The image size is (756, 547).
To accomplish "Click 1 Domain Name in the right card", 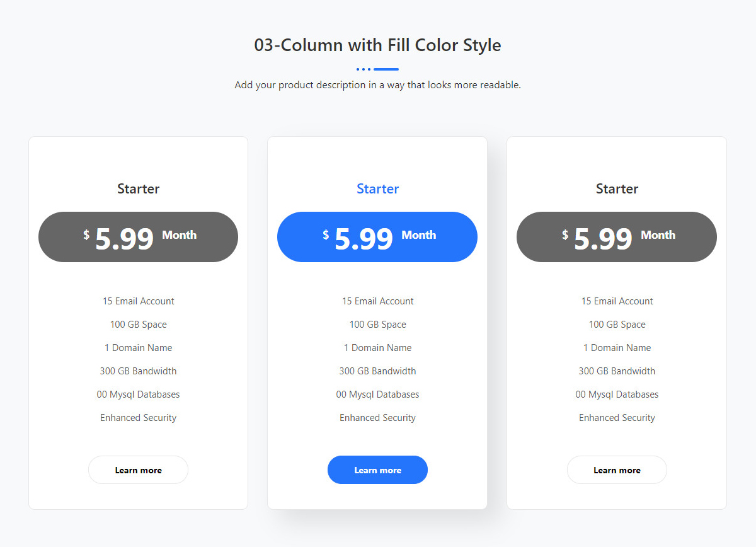I will [x=617, y=348].
